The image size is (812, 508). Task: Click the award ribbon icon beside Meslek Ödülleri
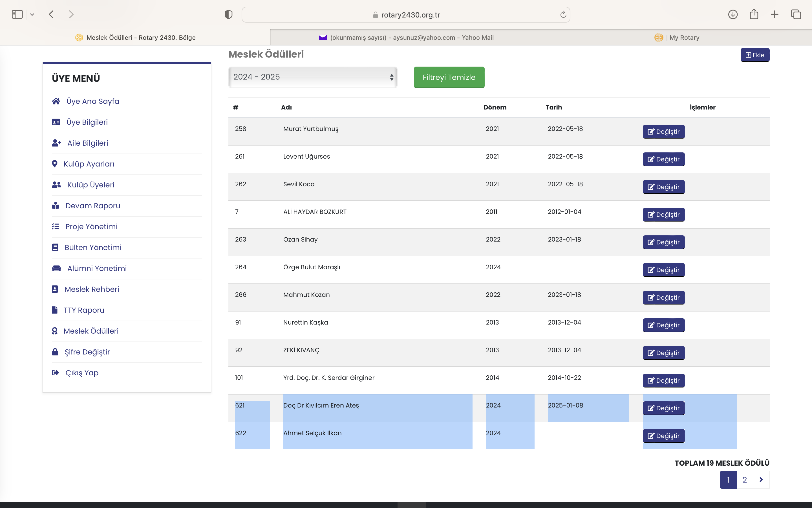[x=55, y=331]
